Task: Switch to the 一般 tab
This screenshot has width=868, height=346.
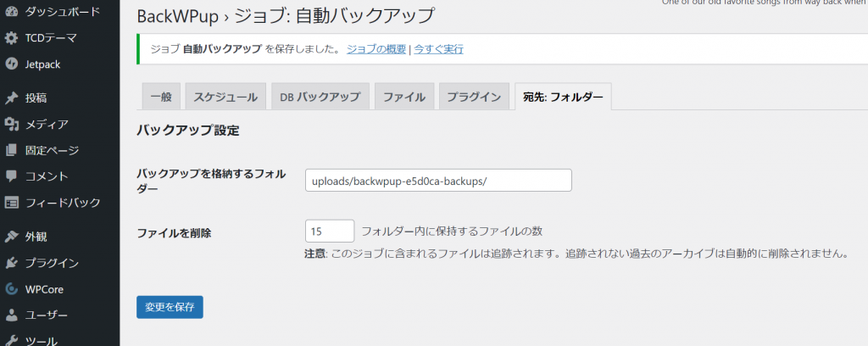Action: 161,97
